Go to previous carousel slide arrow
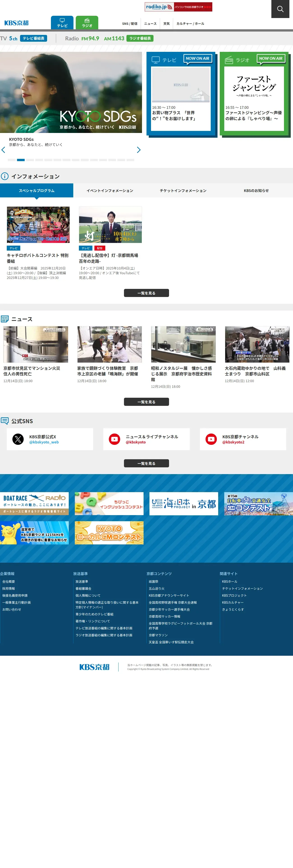The image size is (293, 868). [3, 150]
